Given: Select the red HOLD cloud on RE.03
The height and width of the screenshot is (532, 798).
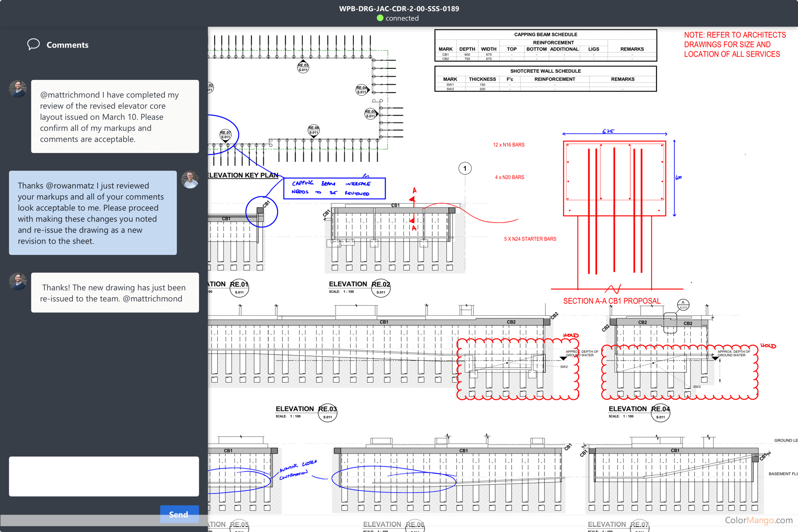Looking at the screenshot, I should pos(517,369).
